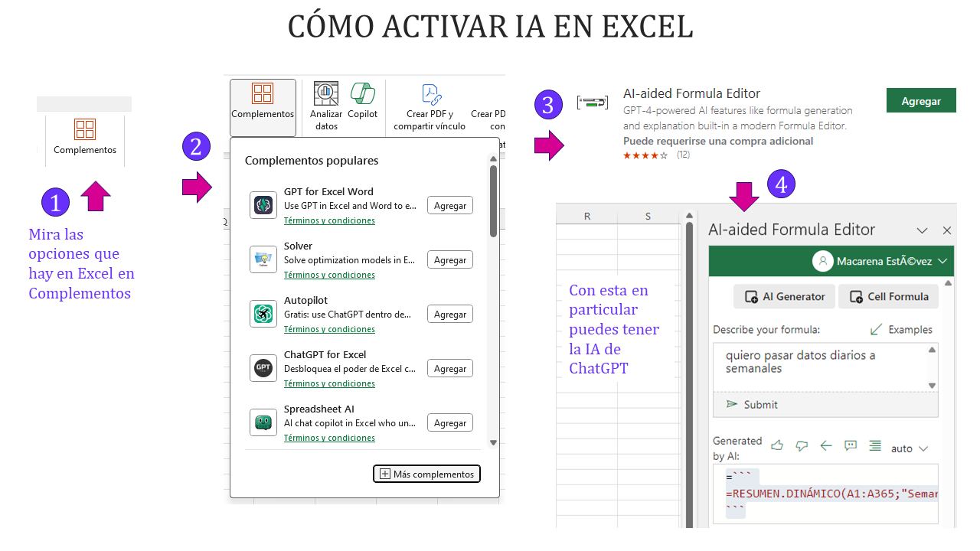Click the Complementos populares scrollbar thumb
The image size is (980, 551).
coord(493,201)
